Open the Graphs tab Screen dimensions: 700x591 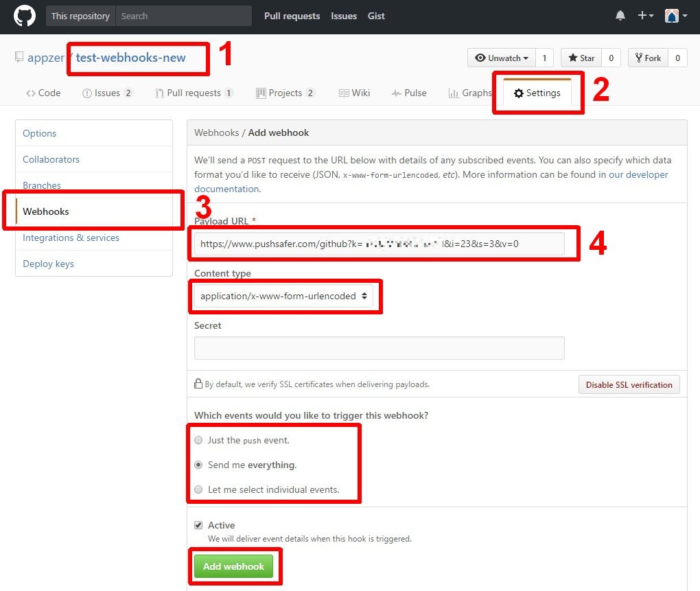(469, 93)
